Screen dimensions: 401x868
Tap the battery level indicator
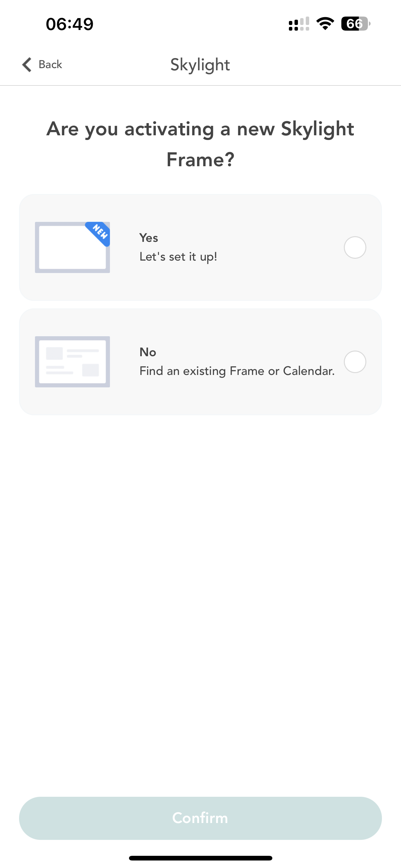(x=355, y=23)
